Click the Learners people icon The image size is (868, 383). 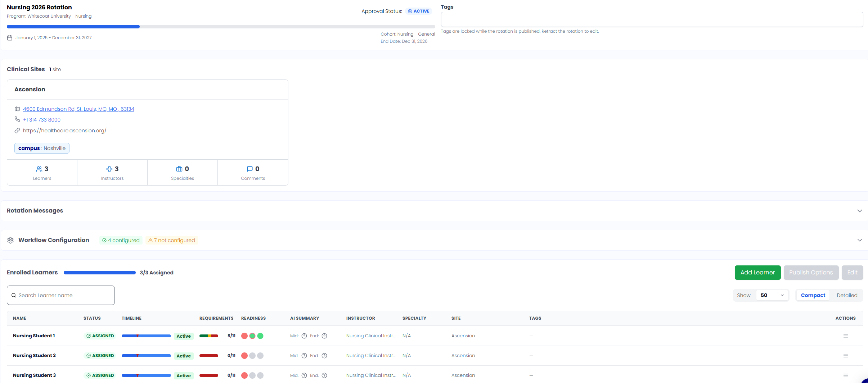(x=39, y=169)
